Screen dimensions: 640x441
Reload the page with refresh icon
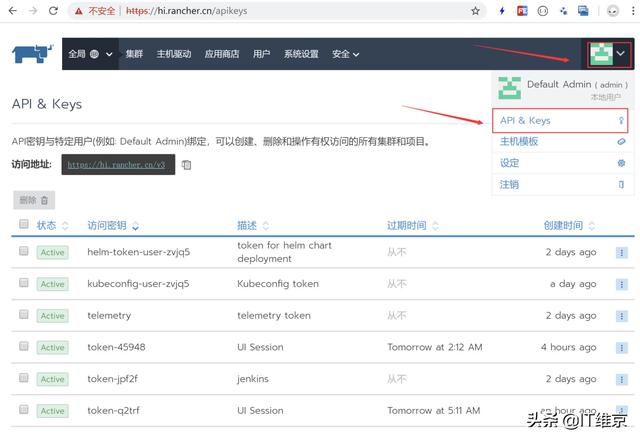53,11
